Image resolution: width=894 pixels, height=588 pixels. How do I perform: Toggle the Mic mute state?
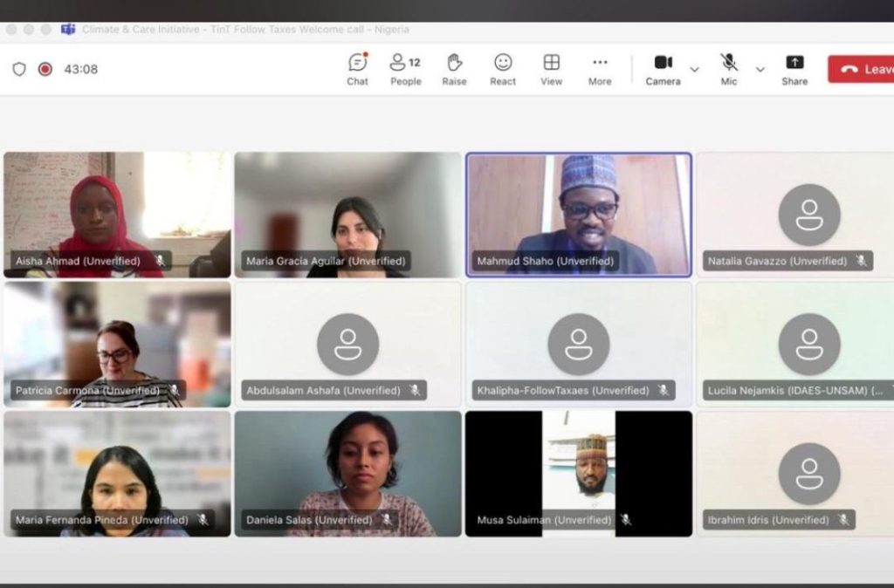click(x=729, y=69)
